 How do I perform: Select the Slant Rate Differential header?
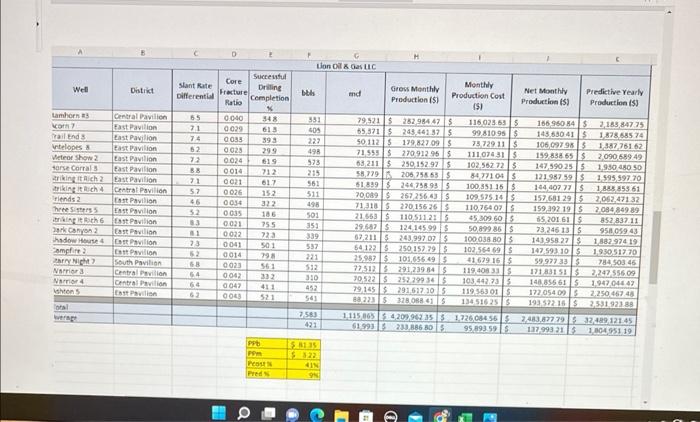click(195, 91)
